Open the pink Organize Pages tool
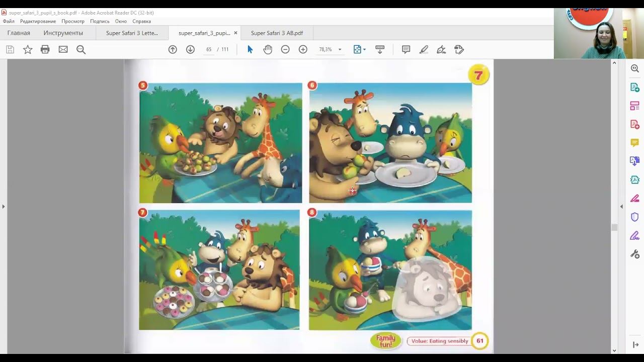 (635, 106)
